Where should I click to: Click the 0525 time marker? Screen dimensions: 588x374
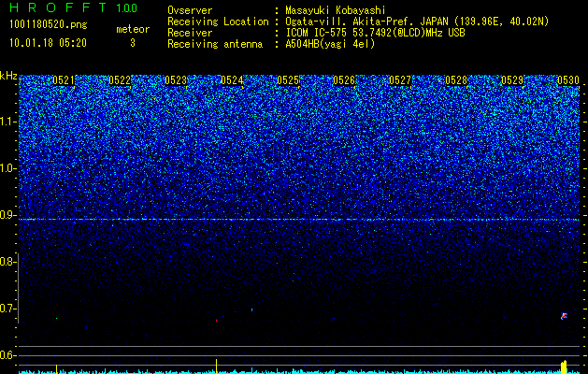tap(288, 80)
